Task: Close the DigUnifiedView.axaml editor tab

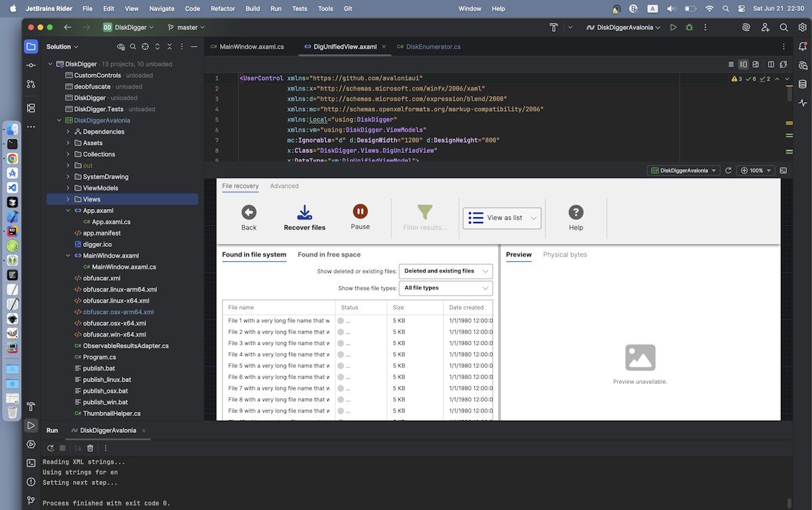Action: pos(384,47)
